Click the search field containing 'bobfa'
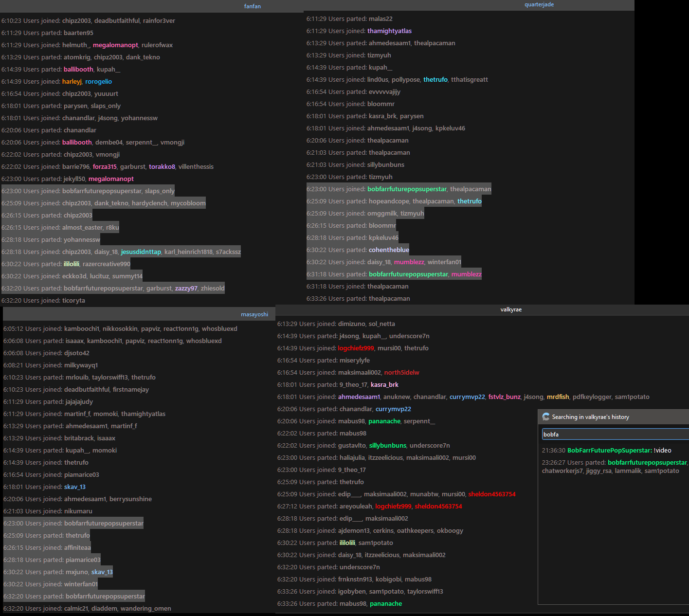This screenshot has height=616, width=689. point(616,434)
